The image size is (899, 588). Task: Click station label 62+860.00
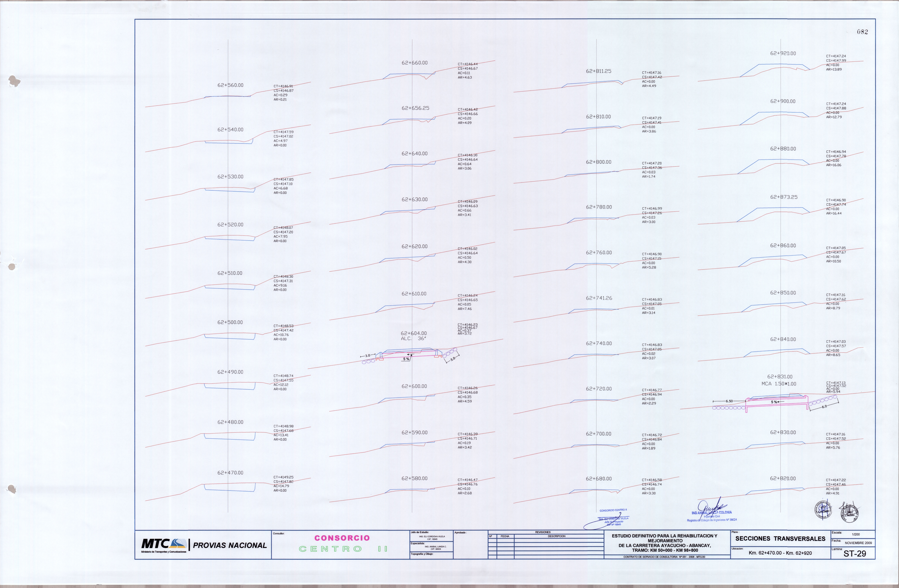[x=783, y=246]
